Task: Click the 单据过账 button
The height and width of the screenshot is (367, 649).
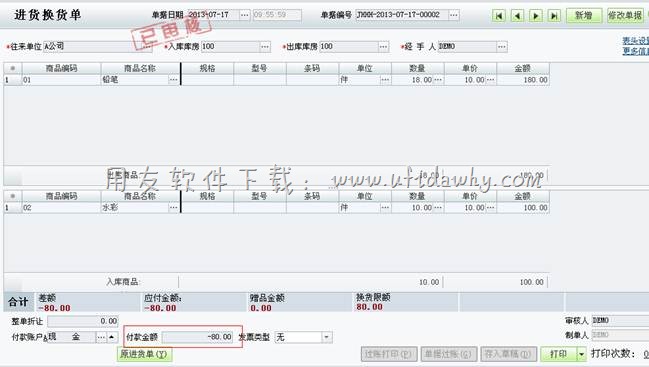Action: coord(449,354)
